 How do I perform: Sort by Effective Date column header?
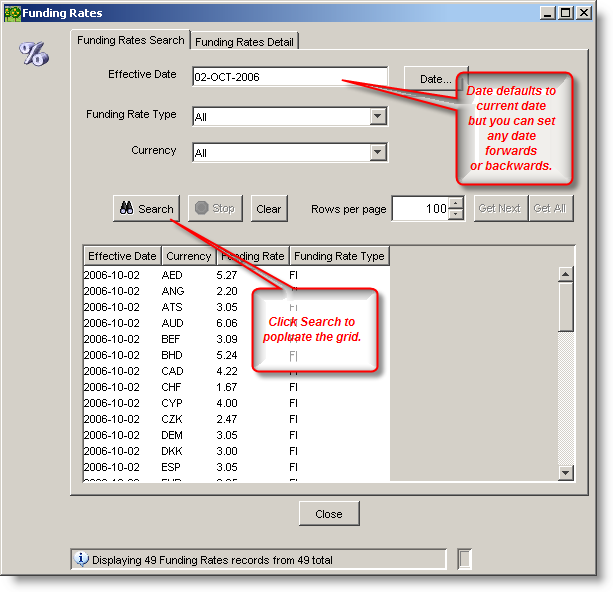click(x=121, y=256)
